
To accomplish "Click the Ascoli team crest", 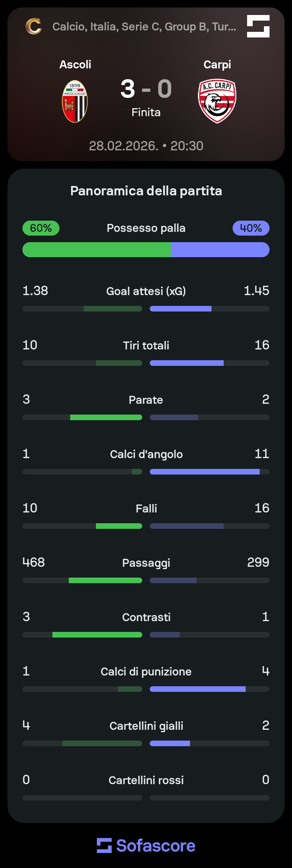I will (x=75, y=101).
